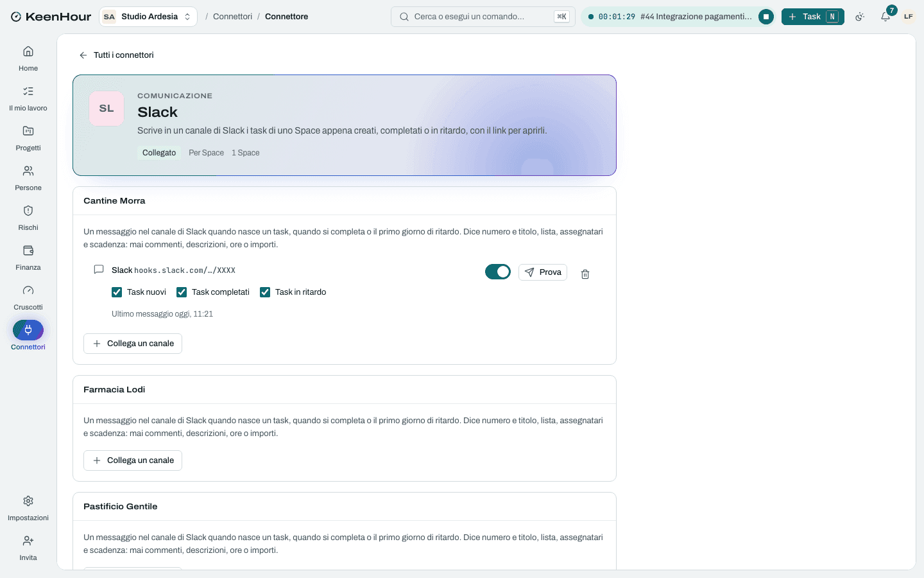Create a new Task button
The width and height of the screenshot is (924, 578).
813,17
